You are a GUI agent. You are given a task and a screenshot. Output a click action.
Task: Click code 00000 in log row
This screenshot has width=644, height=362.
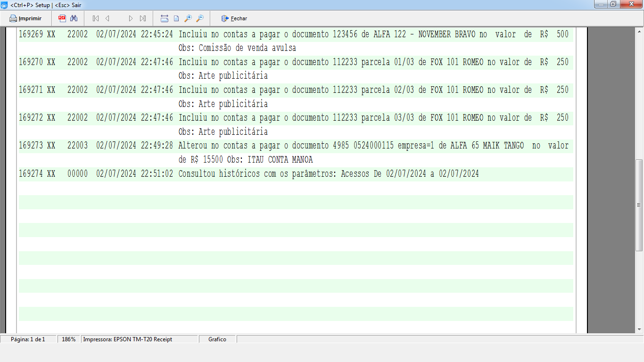click(x=77, y=174)
